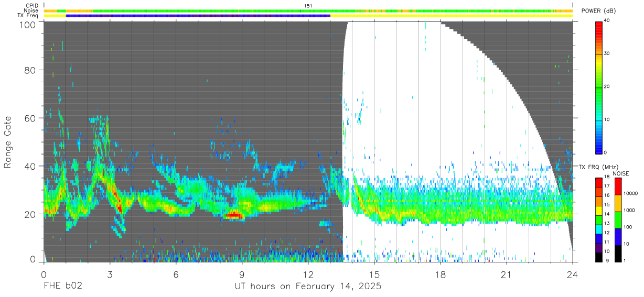This screenshot has height=297, width=644.
Task: Click the 1000 tick on NOISE colorbar
Action: pyautogui.click(x=630, y=211)
